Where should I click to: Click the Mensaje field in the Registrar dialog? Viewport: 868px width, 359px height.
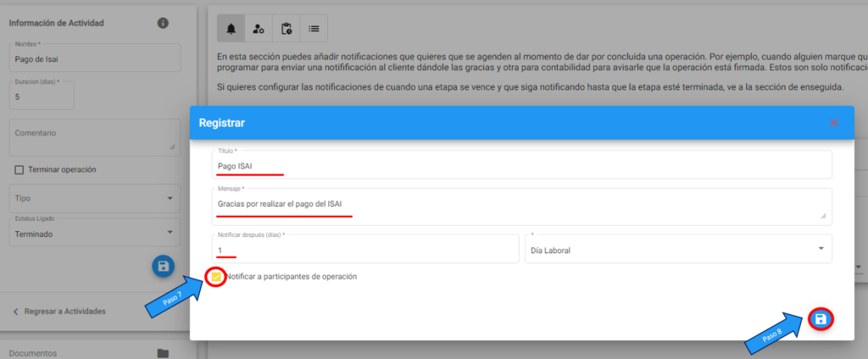tap(521, 207)
